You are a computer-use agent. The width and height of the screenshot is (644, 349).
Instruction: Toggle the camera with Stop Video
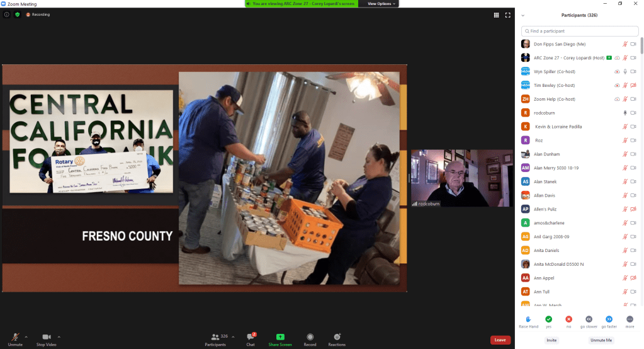point(45,338)
